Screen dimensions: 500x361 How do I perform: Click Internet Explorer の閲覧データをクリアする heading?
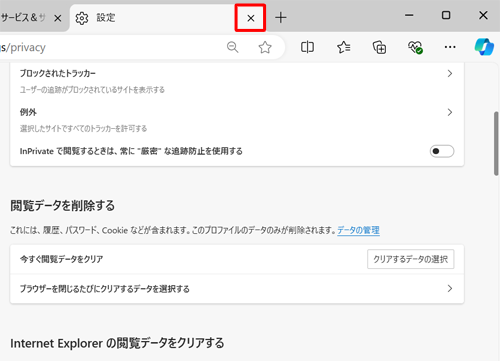point(117,343)
